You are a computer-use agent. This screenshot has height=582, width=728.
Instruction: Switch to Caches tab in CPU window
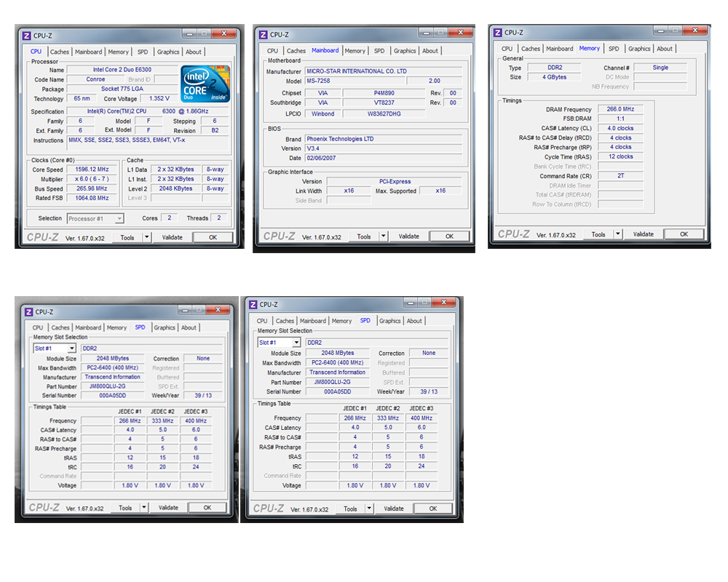60,52
